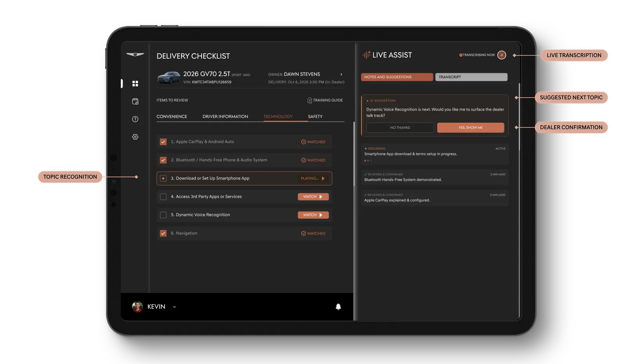Click No Thanks on AI suggestion
The width and height of the screenshot is (626, 364).
[400, 127]
